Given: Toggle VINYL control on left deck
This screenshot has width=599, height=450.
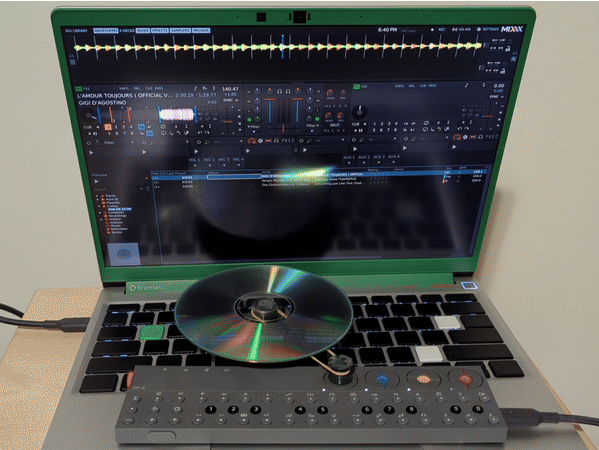Looking at the screenshot, I should [124, 88].
